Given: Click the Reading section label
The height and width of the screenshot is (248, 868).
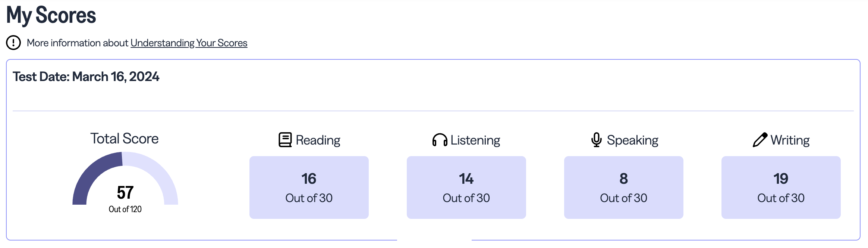Looking at the screenshot, I should [318, 140].
